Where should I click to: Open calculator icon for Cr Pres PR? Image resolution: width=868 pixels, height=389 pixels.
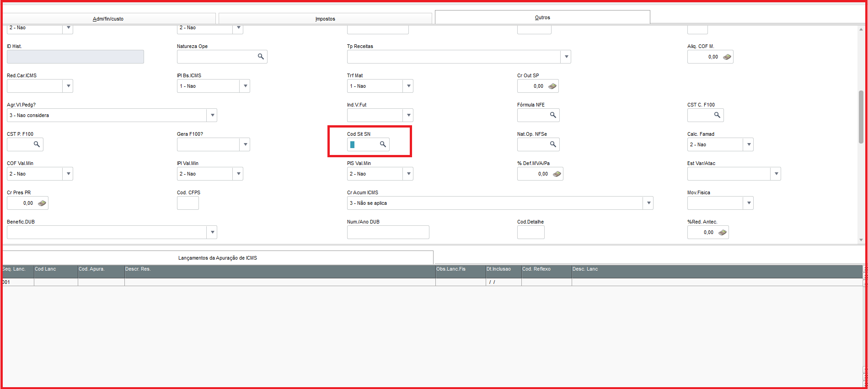pos(42,203)
